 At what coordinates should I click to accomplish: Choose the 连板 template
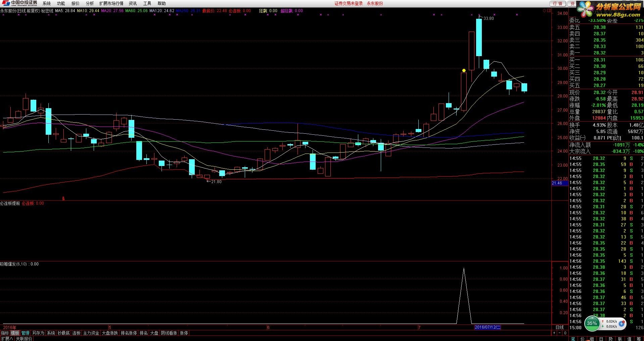pos(77,333)
